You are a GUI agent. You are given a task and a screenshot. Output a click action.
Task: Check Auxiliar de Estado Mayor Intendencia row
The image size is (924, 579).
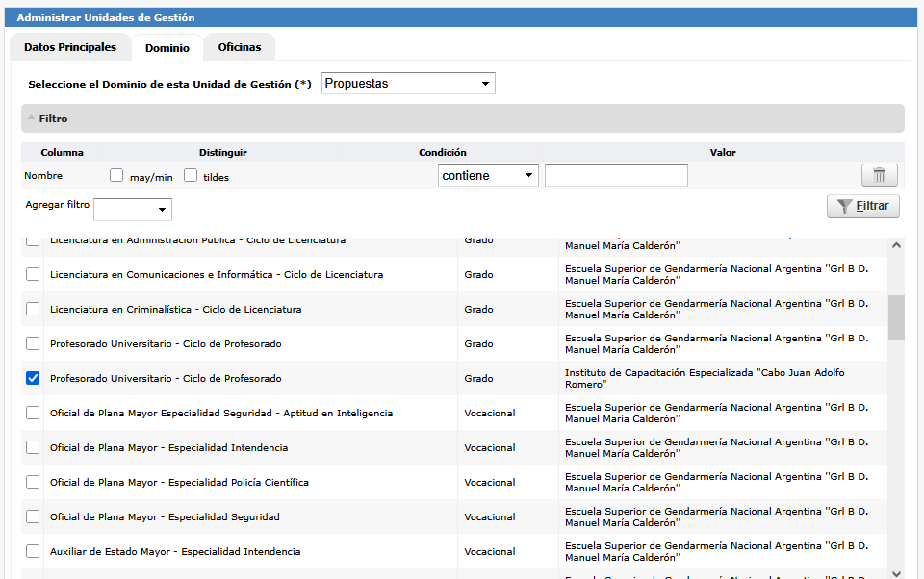[33, 552]
